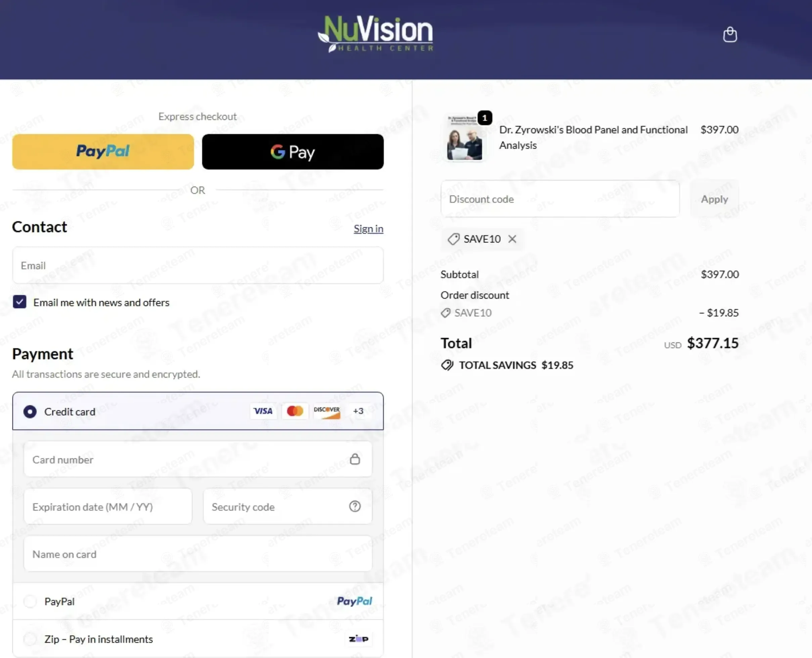Click the Zip logo icon
Screen dimensions: 812x658
click(x=358, y=639)
